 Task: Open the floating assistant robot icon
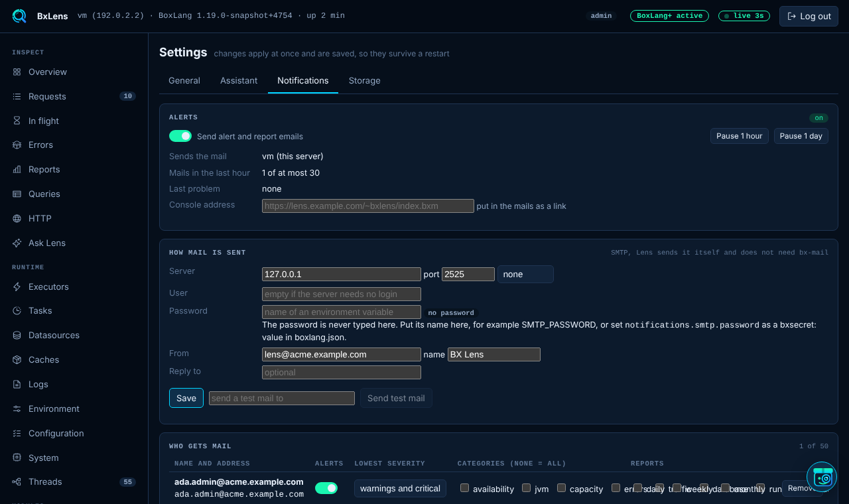[x=822, y=477]
